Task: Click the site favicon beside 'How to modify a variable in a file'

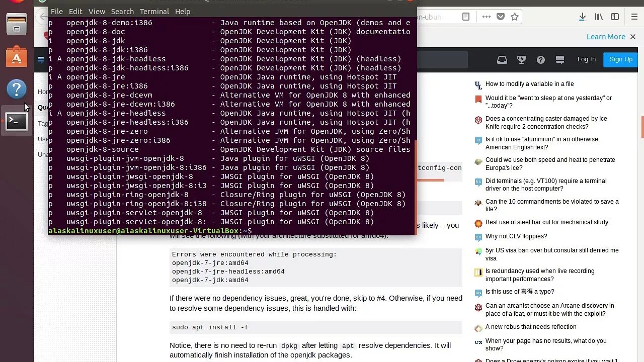Action: coord(478,85)
